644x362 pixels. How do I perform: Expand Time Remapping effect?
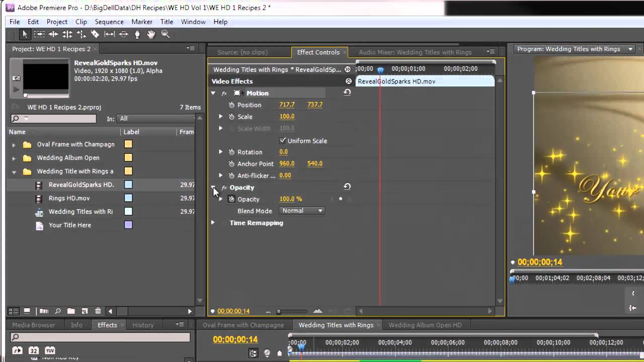click(x=213, y=223)
